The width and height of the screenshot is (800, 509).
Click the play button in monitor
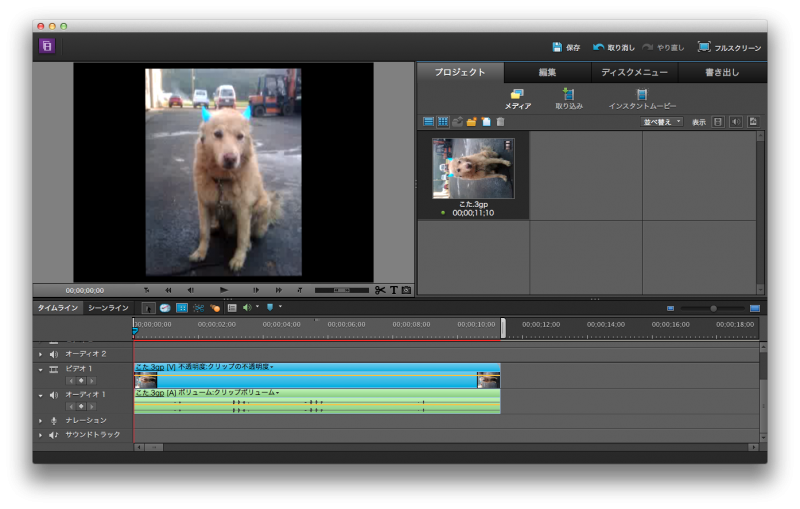(x=223, y=290)
